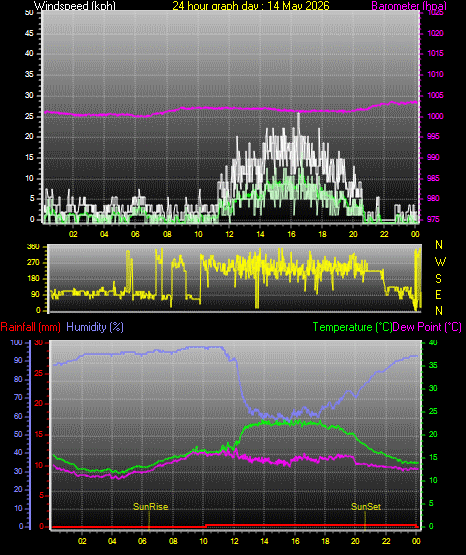Select hour '18' under the windspeed graph

pyautogui.click(x=322, y=234)
